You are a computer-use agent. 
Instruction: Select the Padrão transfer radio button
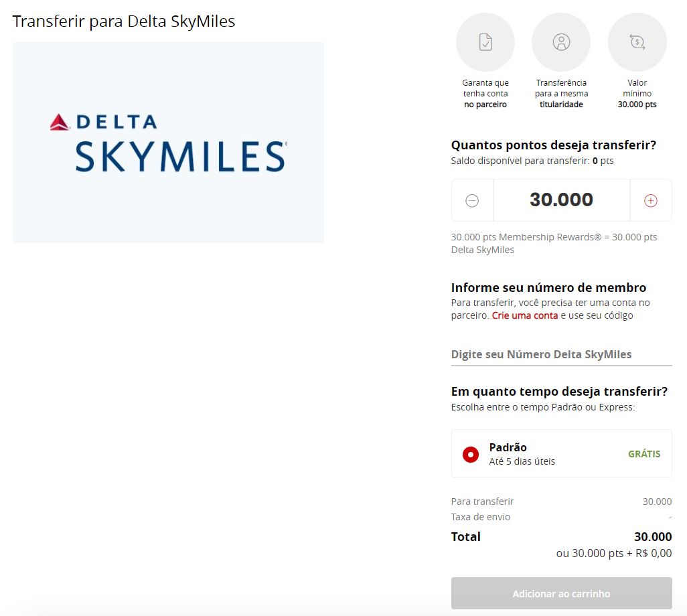point(471,455)
